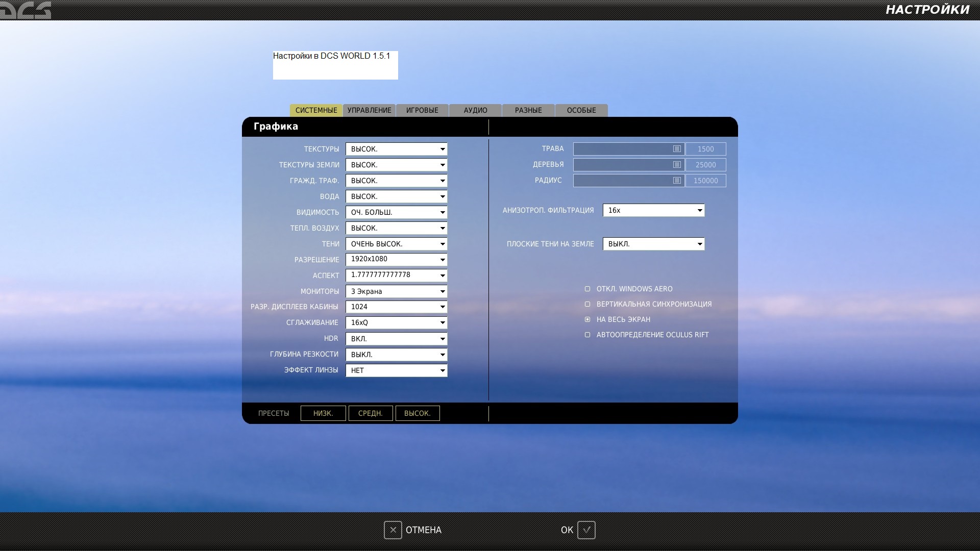Apply the ВЫСОК. preset
The height and width of the screenshot is (551, 980).
[x=418, y=413]
